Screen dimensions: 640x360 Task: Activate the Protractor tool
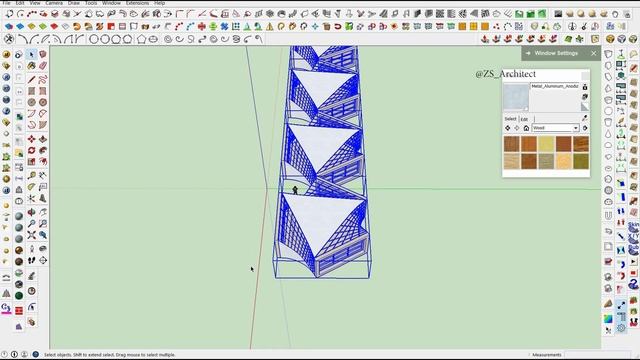click(31, 187)
